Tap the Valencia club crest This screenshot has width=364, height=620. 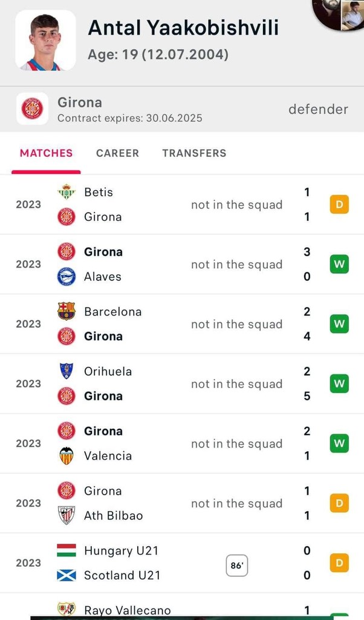tap(67, 455)
